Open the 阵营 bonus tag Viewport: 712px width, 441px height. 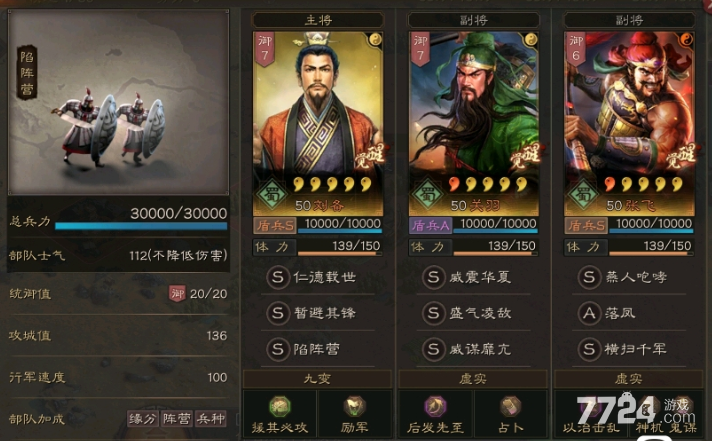(x=177, y=419)
